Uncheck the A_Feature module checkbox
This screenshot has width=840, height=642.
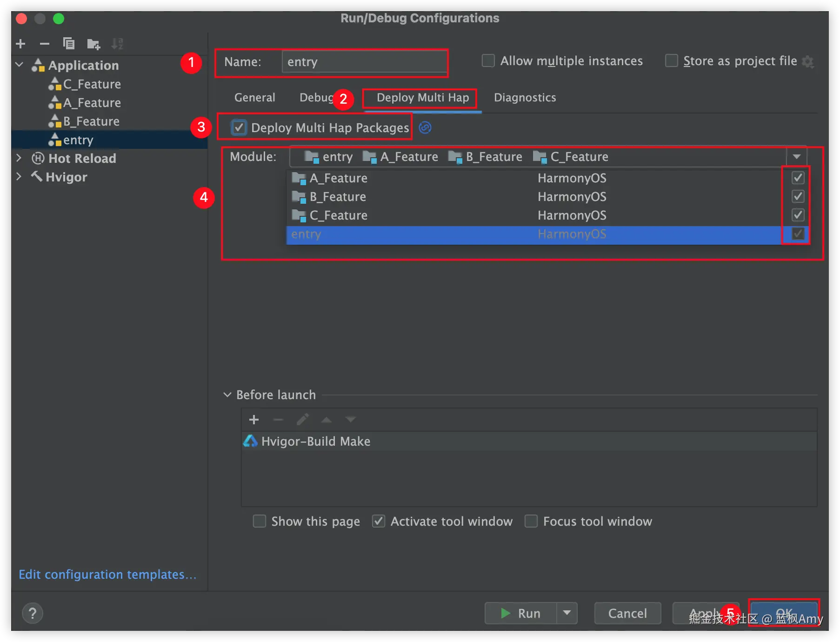tap(798, 178)
